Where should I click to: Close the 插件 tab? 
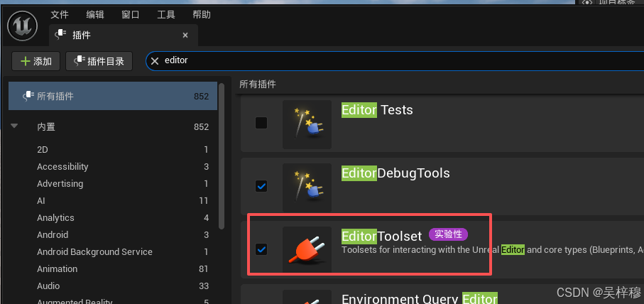point(185,36)
